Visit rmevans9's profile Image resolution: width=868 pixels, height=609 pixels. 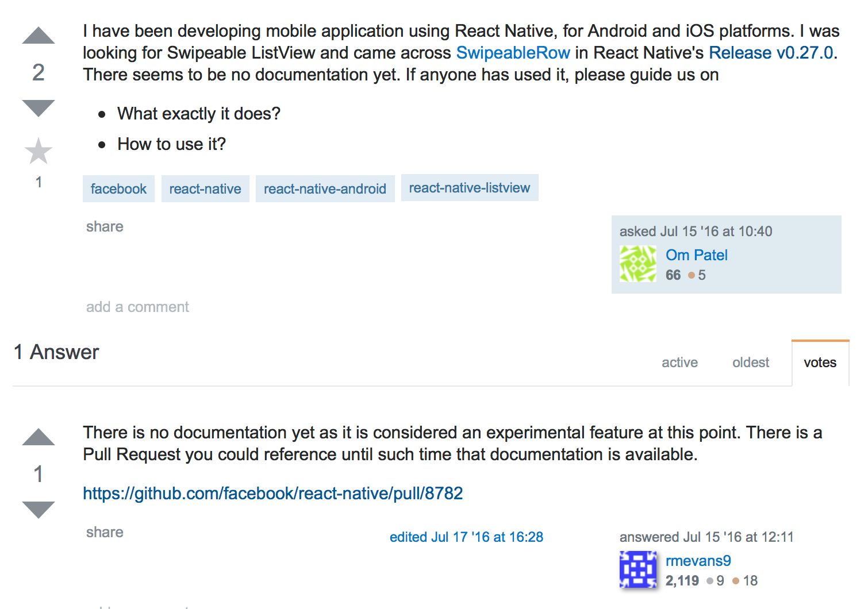tap(698, 561)
